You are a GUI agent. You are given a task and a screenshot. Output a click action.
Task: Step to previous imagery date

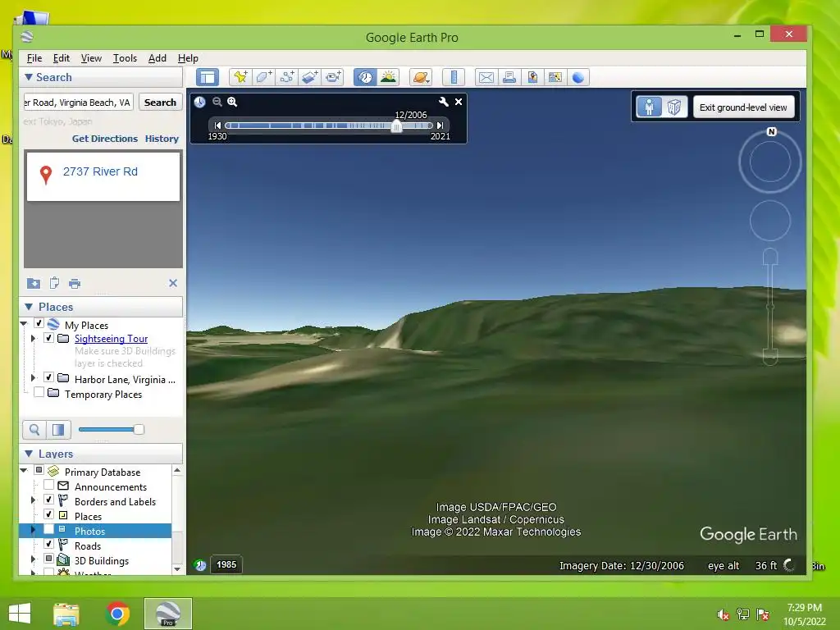point(217,126)
